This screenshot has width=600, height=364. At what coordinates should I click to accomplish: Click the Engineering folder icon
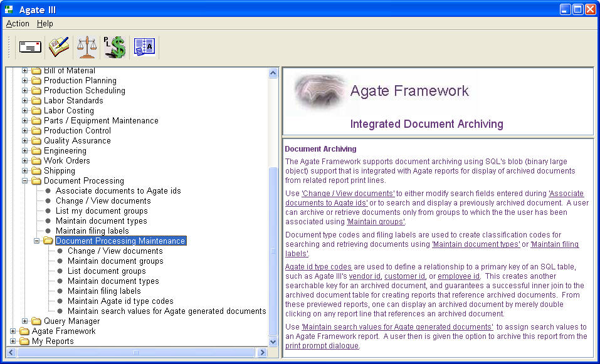point(36,151)
